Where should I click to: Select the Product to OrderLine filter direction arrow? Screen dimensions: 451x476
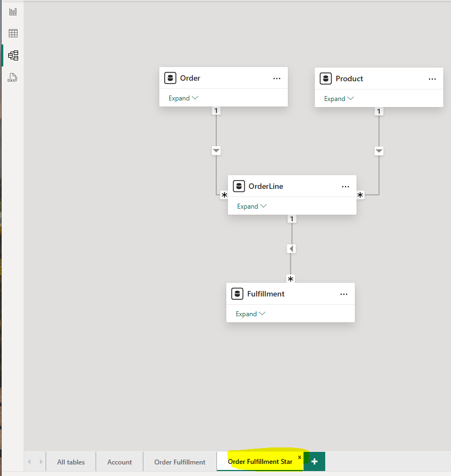(378, 151)
